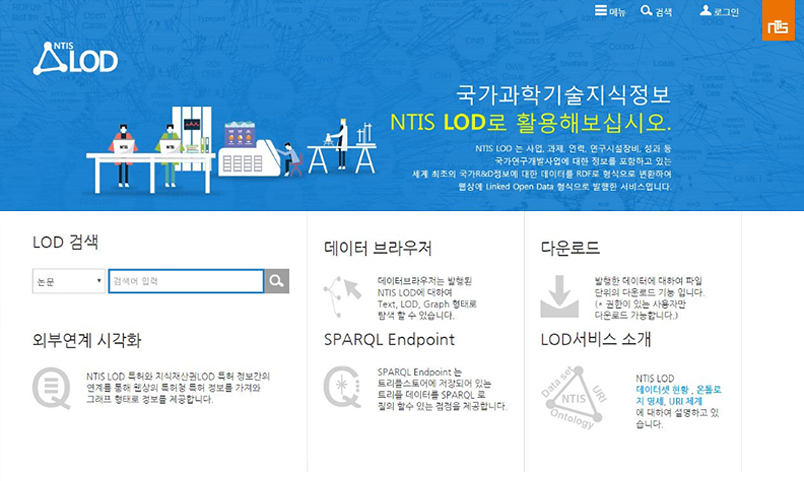Viewport: 804px width, 481px height.
Task: Open the 데이터 브라우저 graph cursor icon
Action: pyautogui.click(x=343, y=296)
